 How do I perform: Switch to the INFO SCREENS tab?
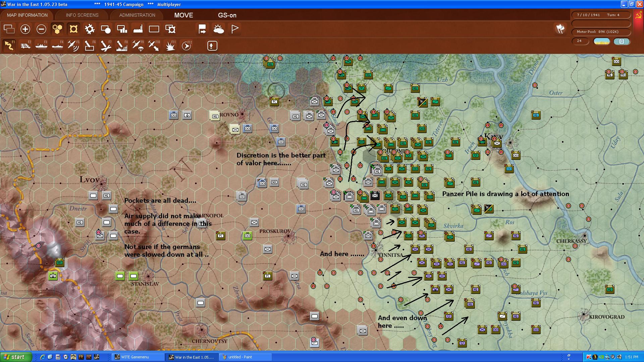pyautogui.click(x=82, y=15)
